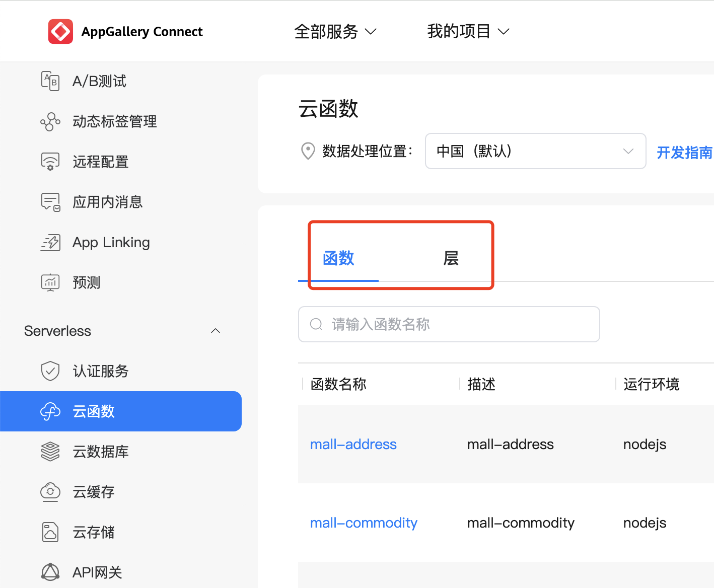The image size is (714, 588).
Task: Open the 我的项目 dropdown menu
Action: click(x=468, y=32)
